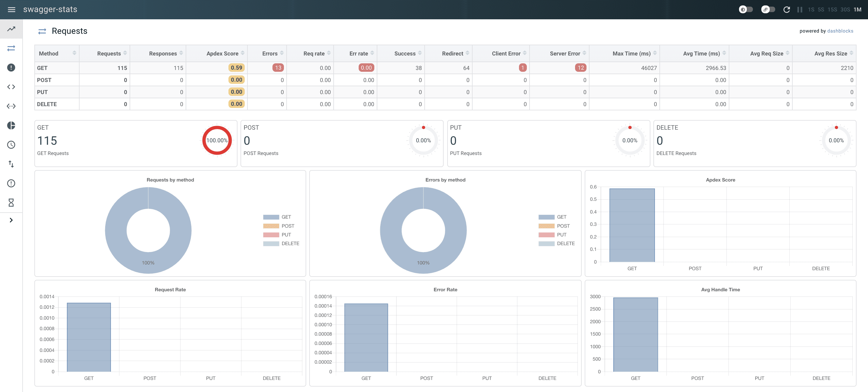Image resolution: width=868 pixels, height=392 pixels.
Task: Select the 30S refresh interval
Action: click(x=845, y=9)
